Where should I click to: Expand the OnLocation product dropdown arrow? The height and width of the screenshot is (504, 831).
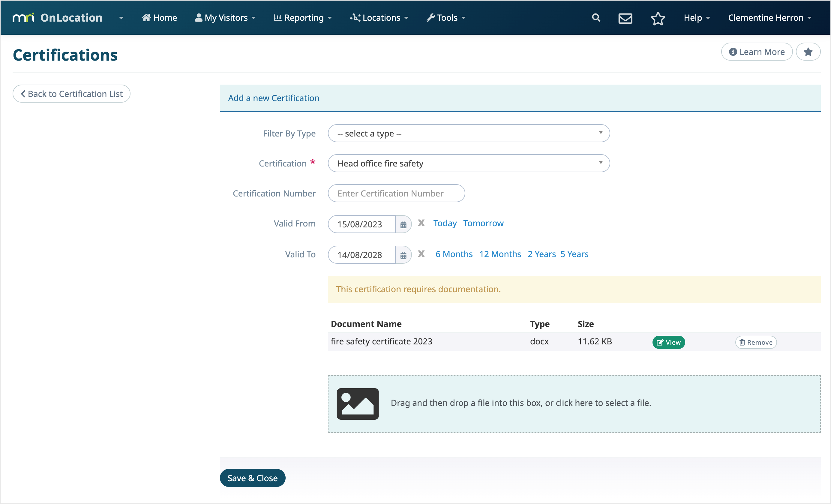click(121, 18)
